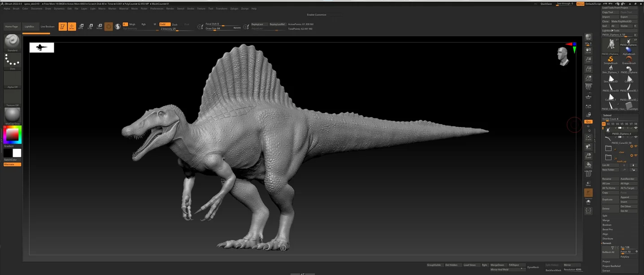Click the Zoom canvas button
Viewport: 644px width, 275px height.
tap(588, 60)
